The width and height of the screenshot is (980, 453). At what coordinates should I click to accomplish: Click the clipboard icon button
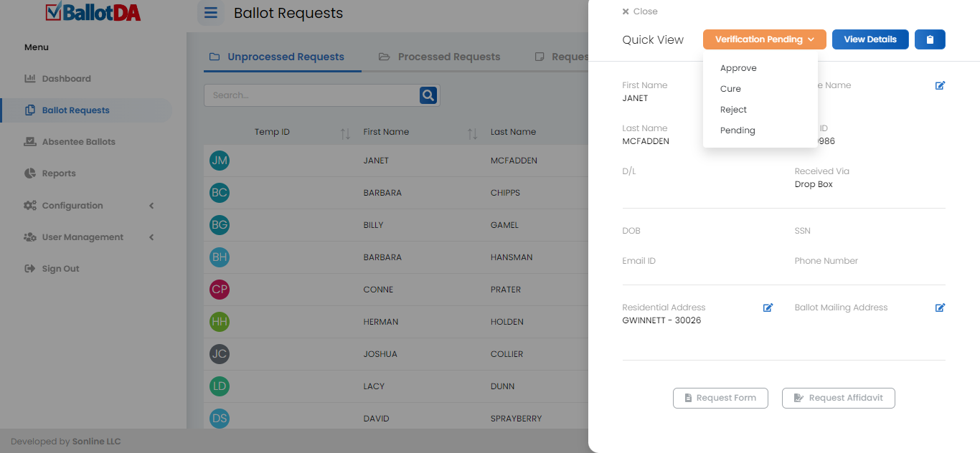point(930,39)
